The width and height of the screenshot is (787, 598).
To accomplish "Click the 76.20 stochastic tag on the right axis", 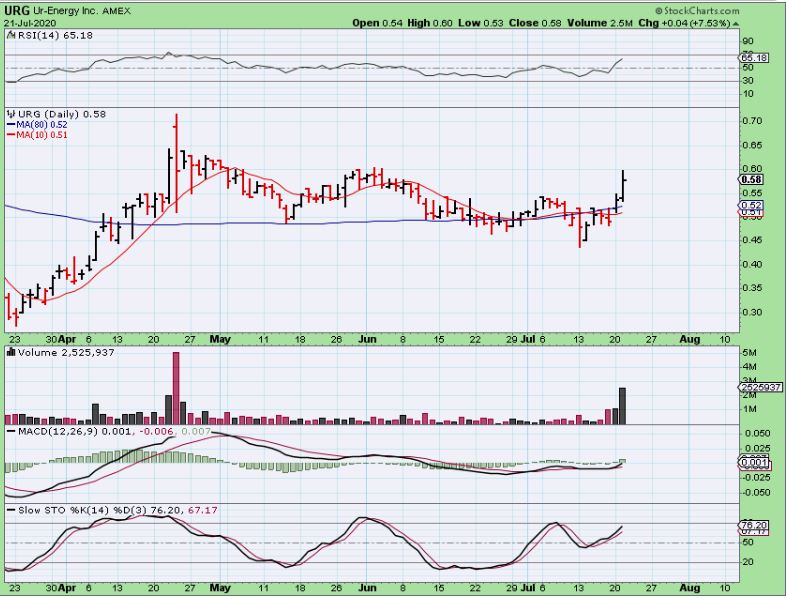I will [x=754, y=525].
